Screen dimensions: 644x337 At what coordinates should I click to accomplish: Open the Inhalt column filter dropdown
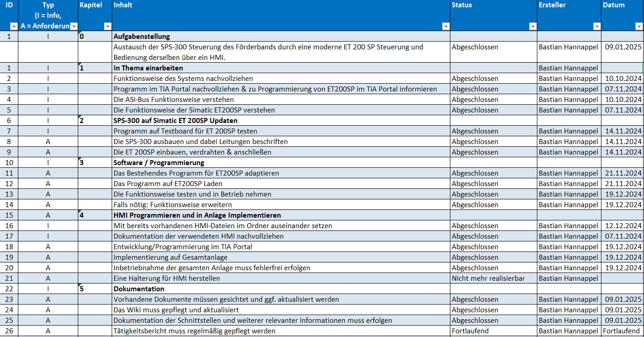(446, 27)
